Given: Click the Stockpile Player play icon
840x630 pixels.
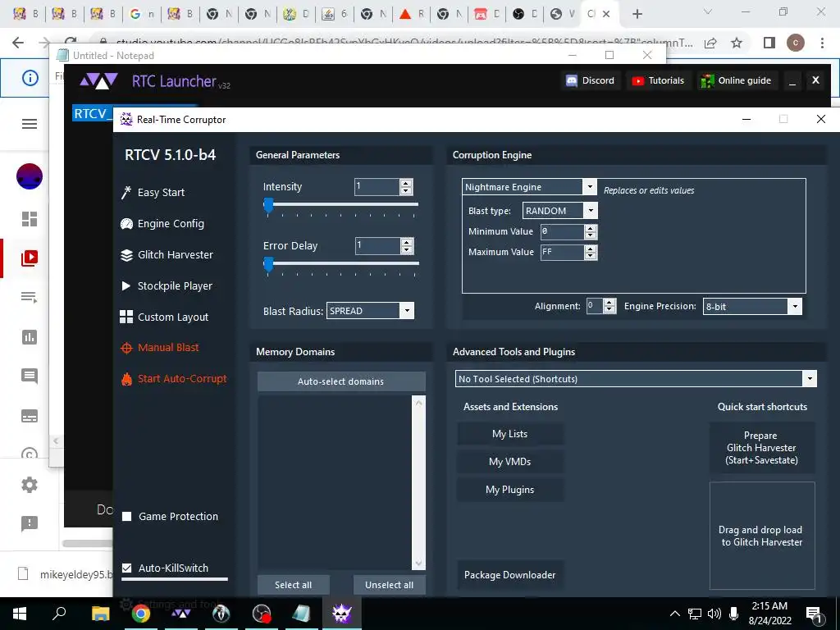Looking at the screenshot, I should 126,285.
